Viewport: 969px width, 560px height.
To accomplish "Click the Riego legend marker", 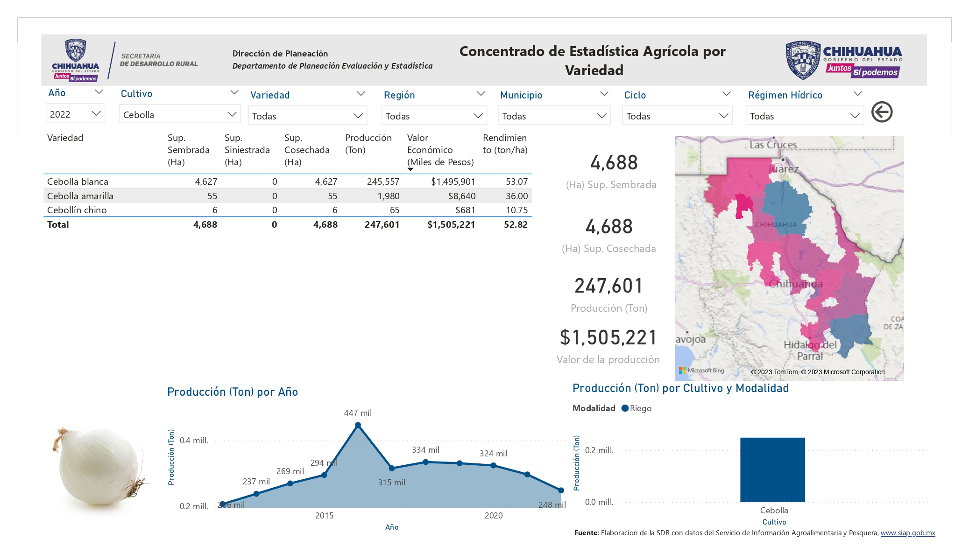I will click(x=625, y=408).
